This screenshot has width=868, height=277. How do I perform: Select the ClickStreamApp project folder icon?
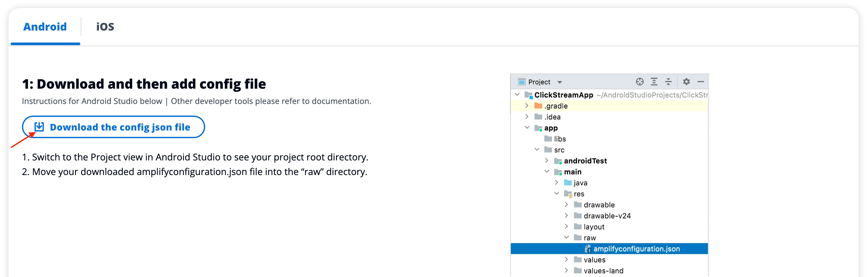[x=528, y=95]
